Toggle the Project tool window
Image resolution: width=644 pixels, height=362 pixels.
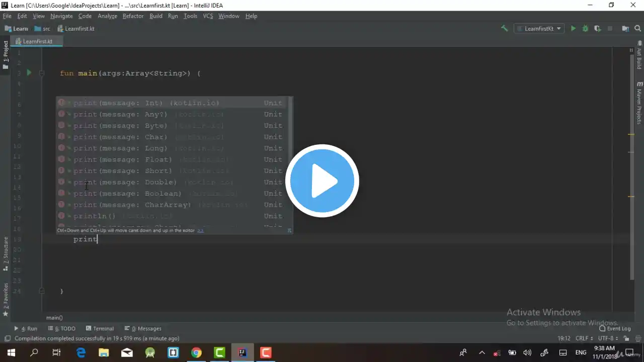click(6, 55)
